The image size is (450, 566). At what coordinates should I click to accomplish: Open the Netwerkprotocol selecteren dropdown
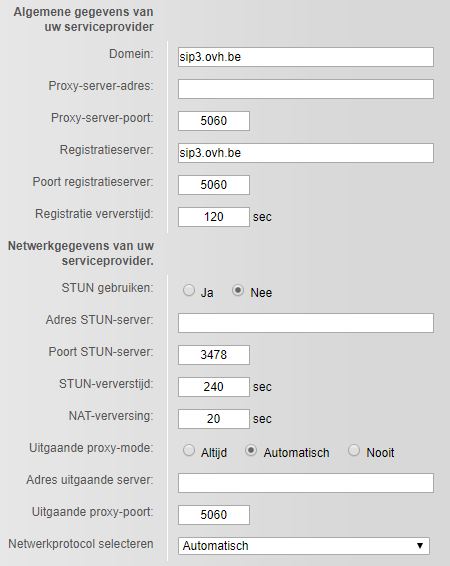[304, 546]
